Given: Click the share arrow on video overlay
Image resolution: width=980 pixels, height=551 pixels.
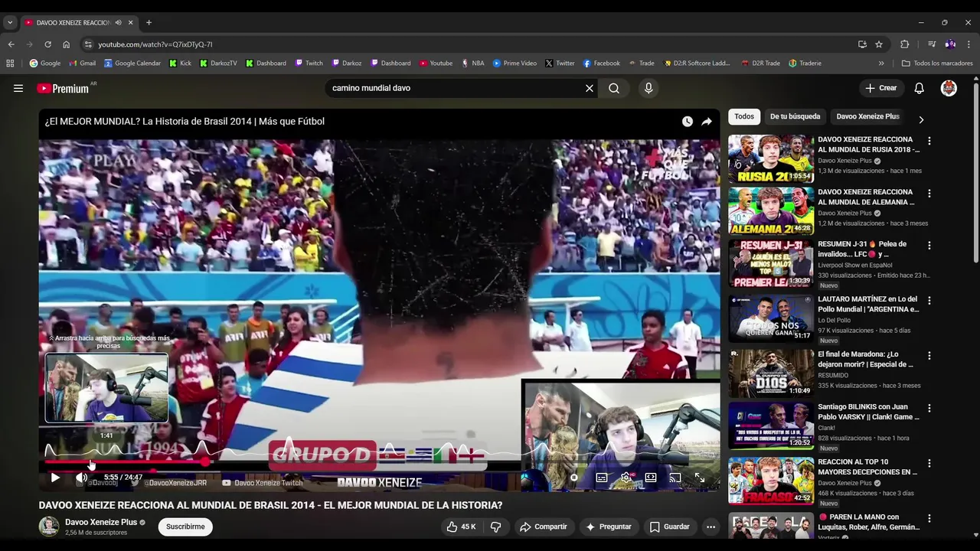Looking at the screenshot, I should click(x=707, y=122).
